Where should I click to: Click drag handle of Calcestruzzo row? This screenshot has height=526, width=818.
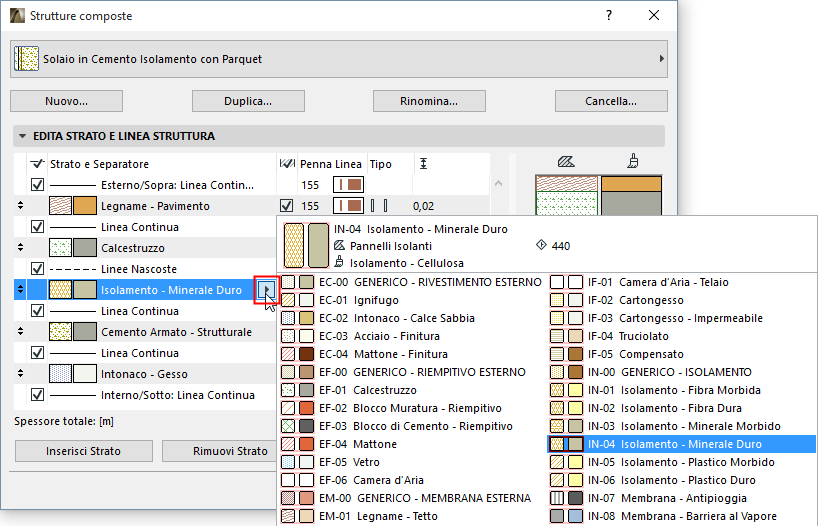tap(20, 247)
